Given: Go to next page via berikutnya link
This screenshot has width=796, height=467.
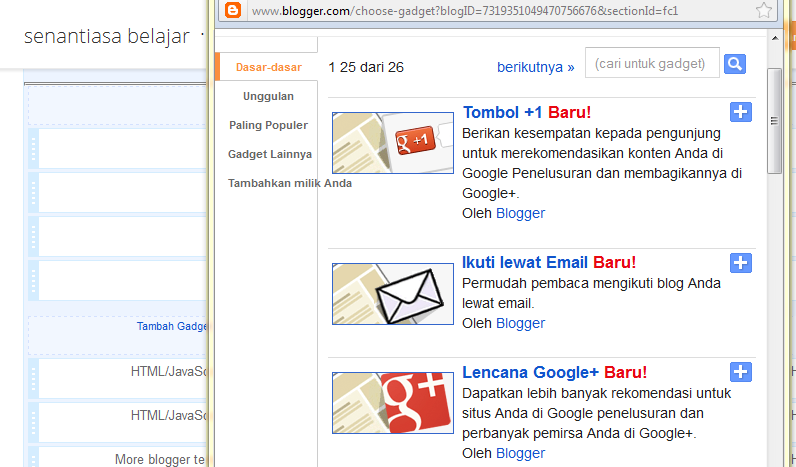Looking at the screenshot, I should (536, 67).
